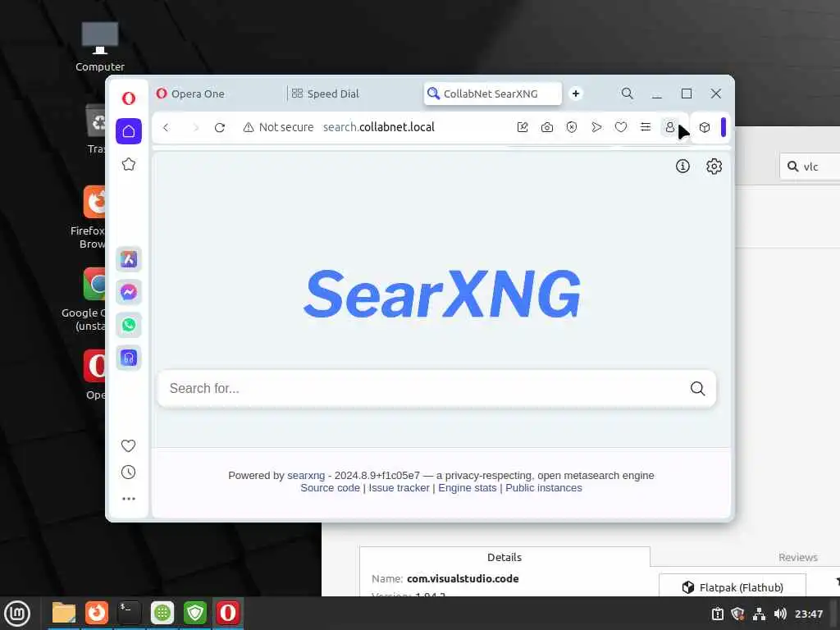Click the Home start page sidebar button

coord(129,131)
